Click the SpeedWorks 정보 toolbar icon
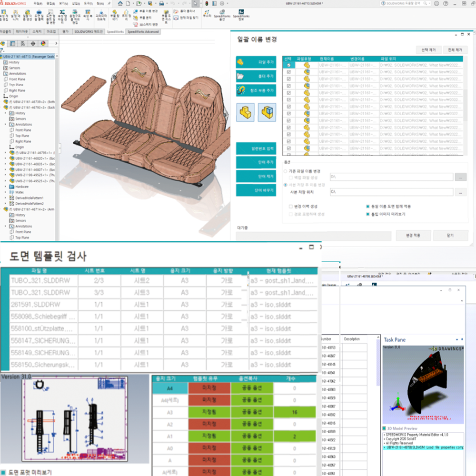 click(x=241, y=13)
